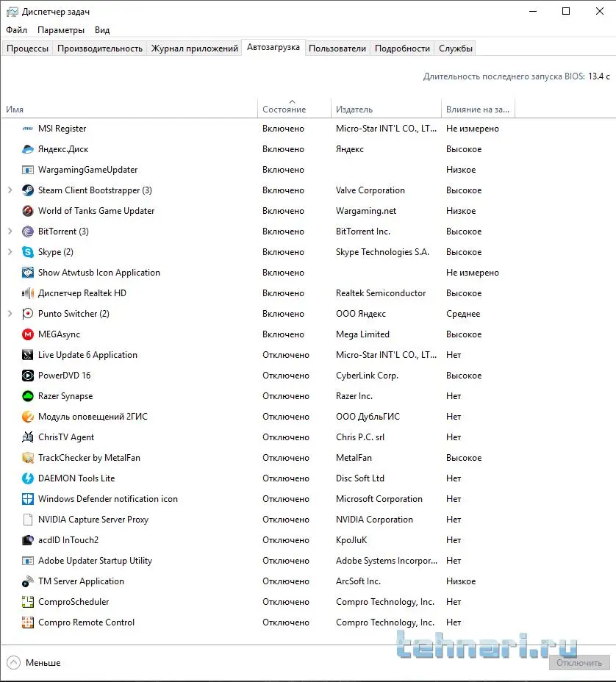Click publisher cell ArcSoft Inc.
This screenshot has height=682, width=616.
click(358, 581)
